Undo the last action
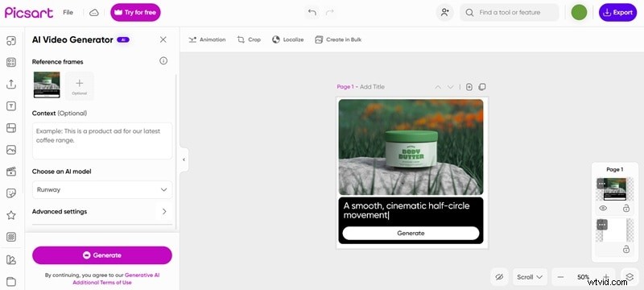The width and height of the screenshot is (644, 290). [312, 12]
